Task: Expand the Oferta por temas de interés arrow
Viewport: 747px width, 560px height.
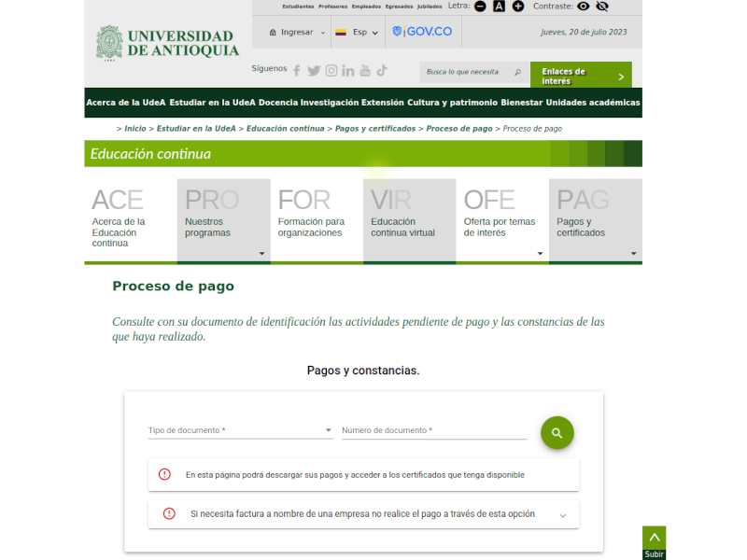Action: (540, 253)
